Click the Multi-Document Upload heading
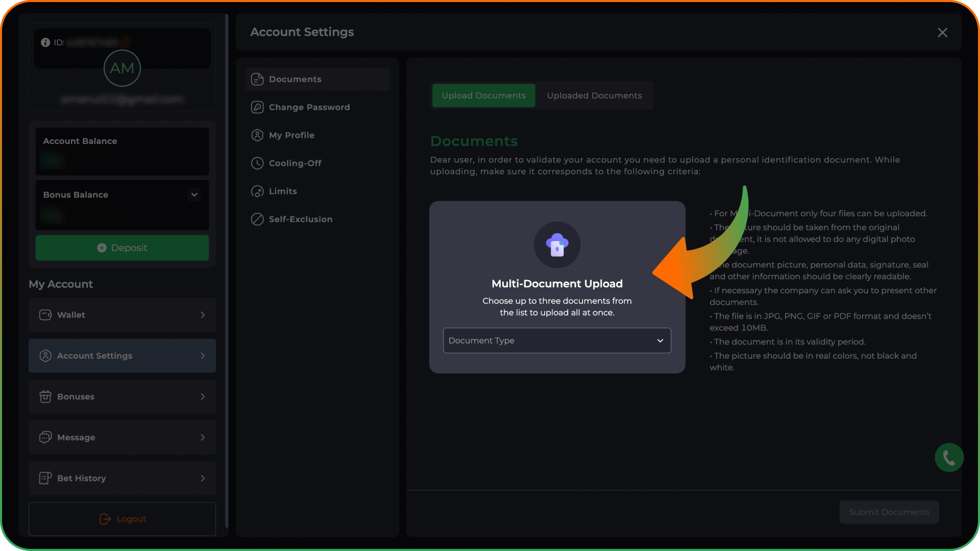980x551 pixels. [557, 284]
